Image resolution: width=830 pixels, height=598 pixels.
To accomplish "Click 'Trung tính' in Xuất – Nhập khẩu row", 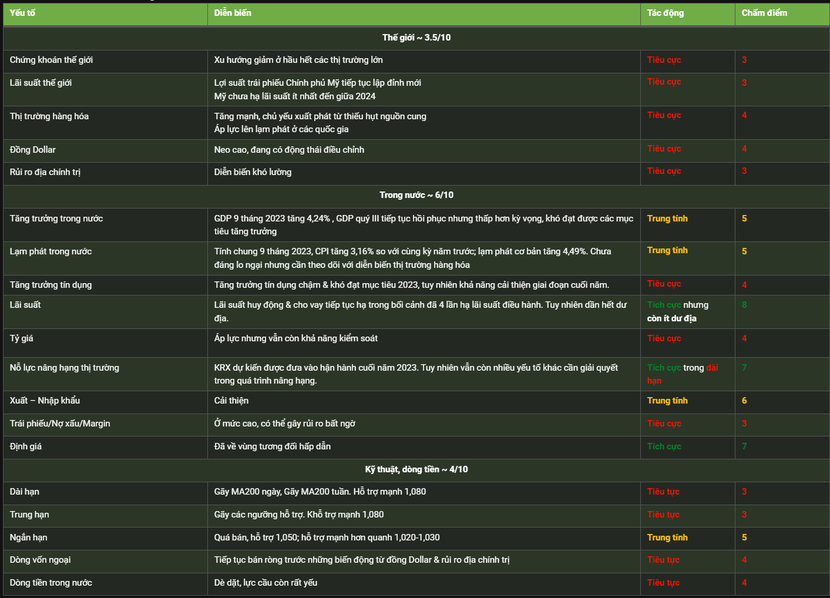I will pyautogui.click(x=667, y=401).
